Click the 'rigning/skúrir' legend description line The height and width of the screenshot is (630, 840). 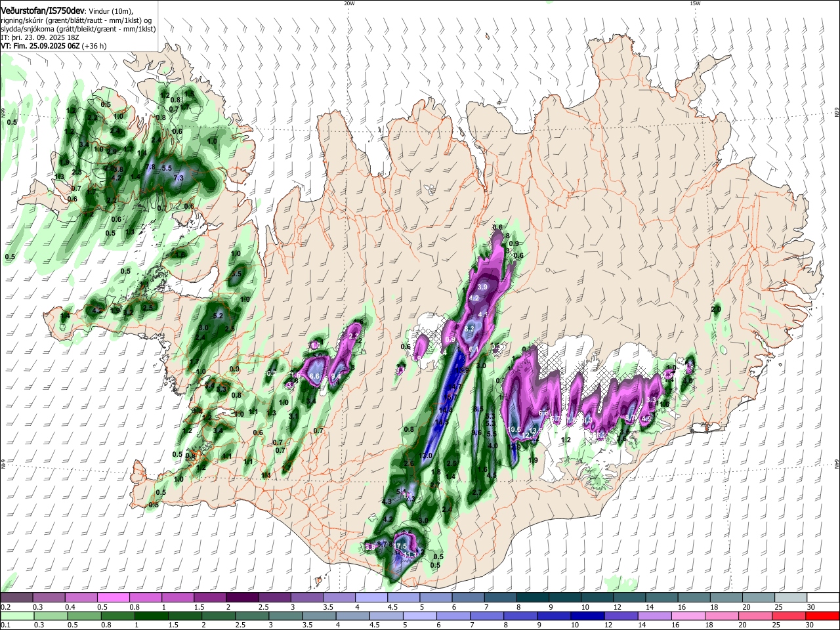tap(77, 20)
